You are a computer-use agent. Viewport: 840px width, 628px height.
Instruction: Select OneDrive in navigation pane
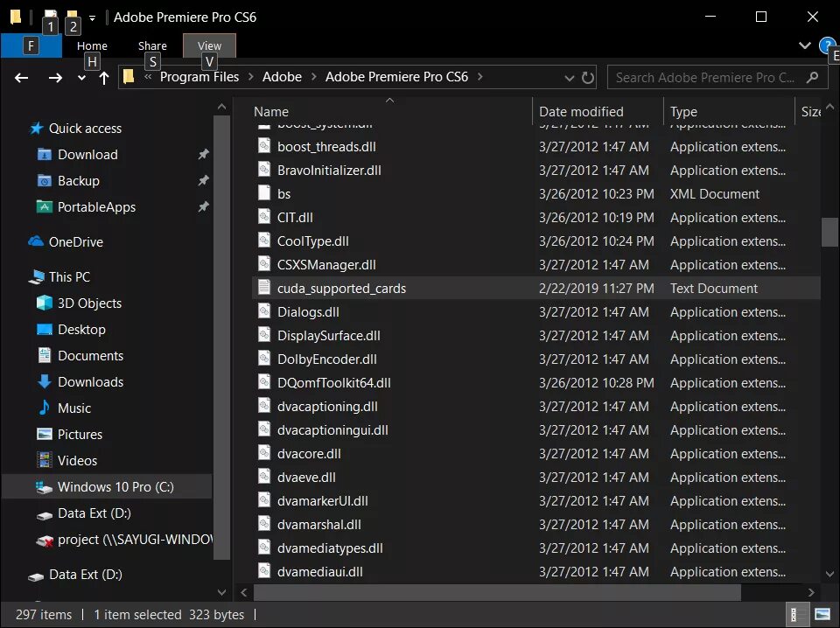75,242
